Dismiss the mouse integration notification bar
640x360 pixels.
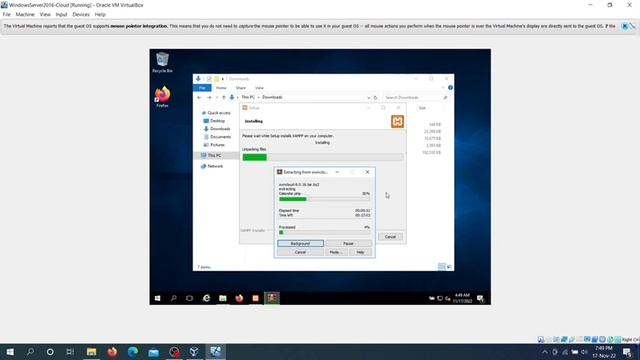point(624,26)
